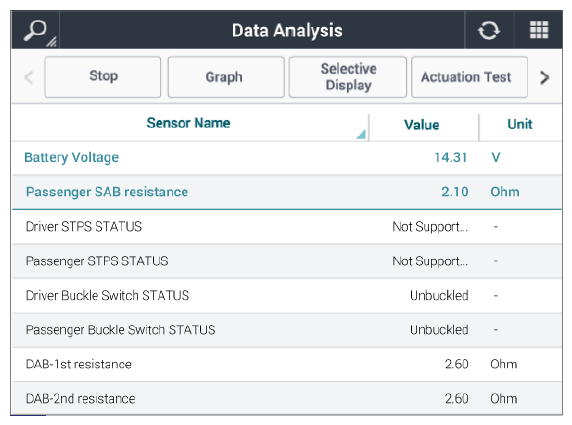Select Driver Buckle Switch STATUS row
Screen dimensions: 572x425
tap(287, 295)
